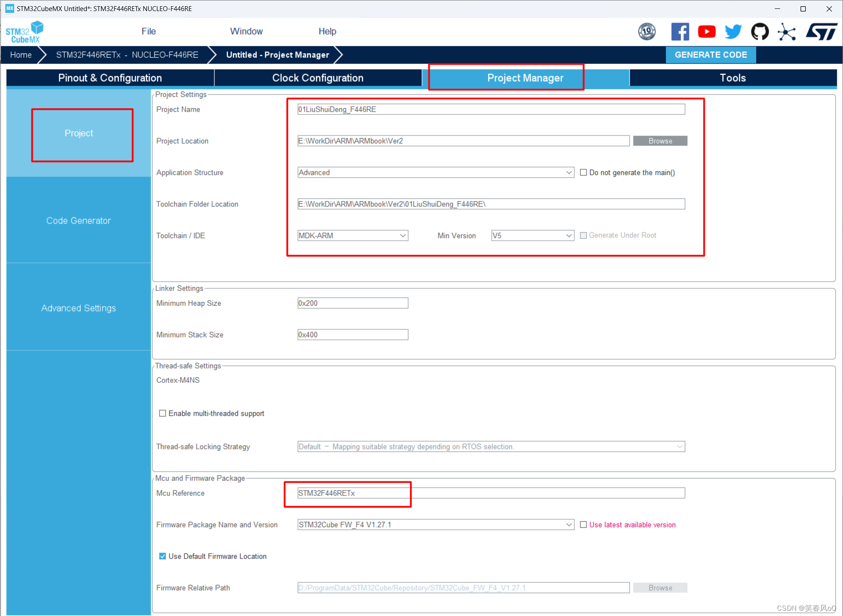Click the ST company logo icon
The image size is (843, 616).
click(821, 31)
